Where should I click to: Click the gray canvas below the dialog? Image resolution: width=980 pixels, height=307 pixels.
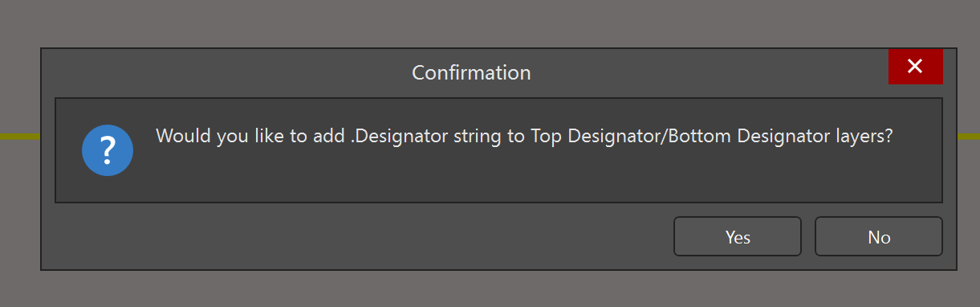click(x=490, y=289)
